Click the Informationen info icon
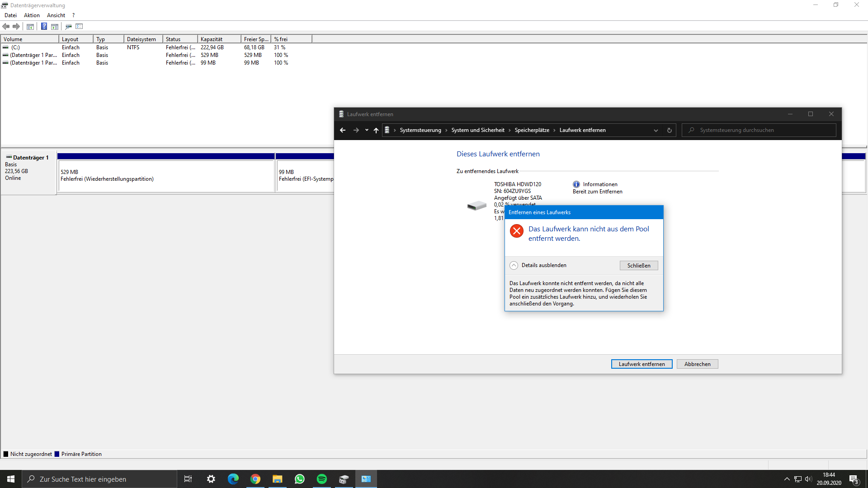Viewport: 868px width, 488px height. point(576,184)
